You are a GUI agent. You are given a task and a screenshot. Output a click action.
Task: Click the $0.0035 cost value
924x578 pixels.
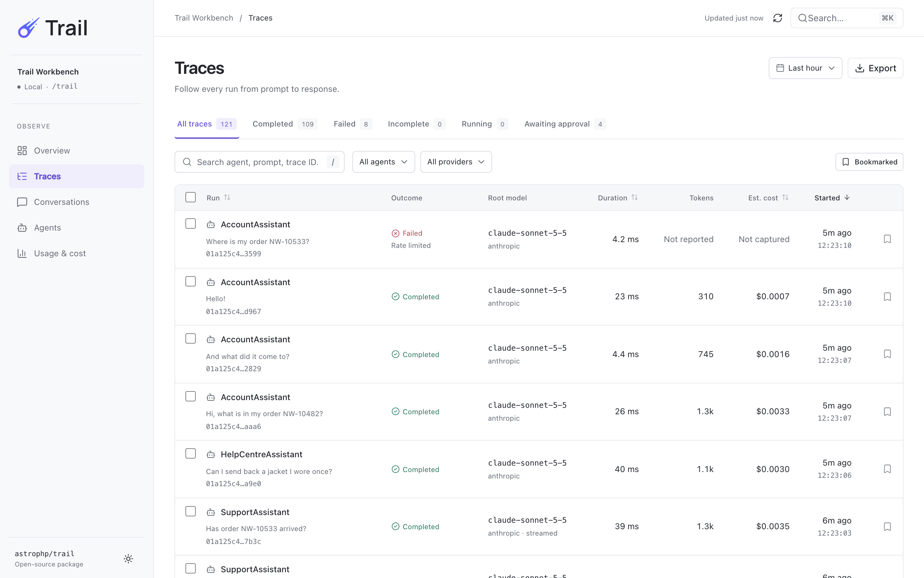coord(773,526)
